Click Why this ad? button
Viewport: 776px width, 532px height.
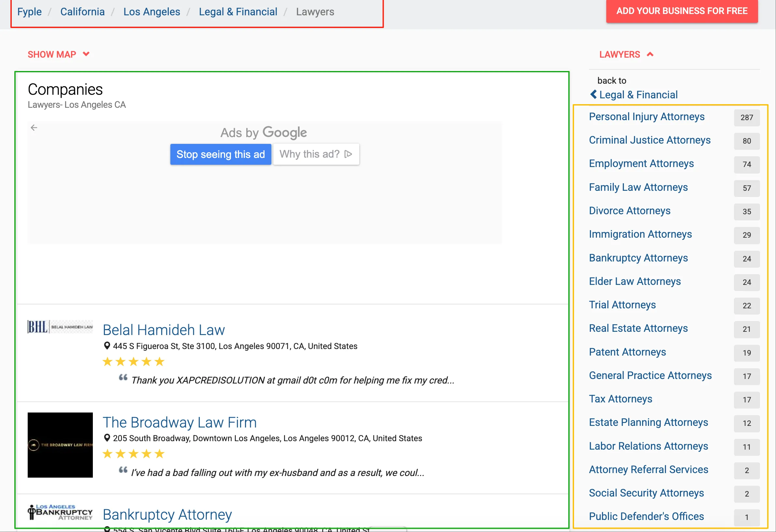(x=316, y=154)
